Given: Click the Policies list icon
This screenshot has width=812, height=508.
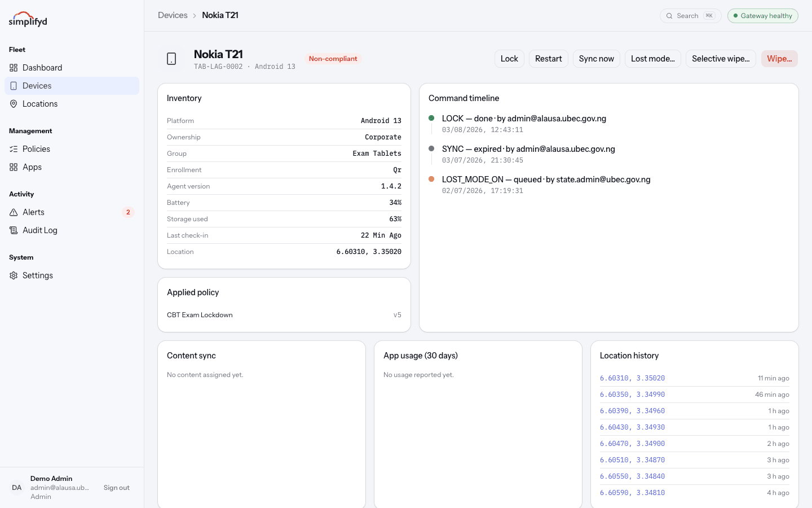Looking at the screenshot, I should [14, 149].
